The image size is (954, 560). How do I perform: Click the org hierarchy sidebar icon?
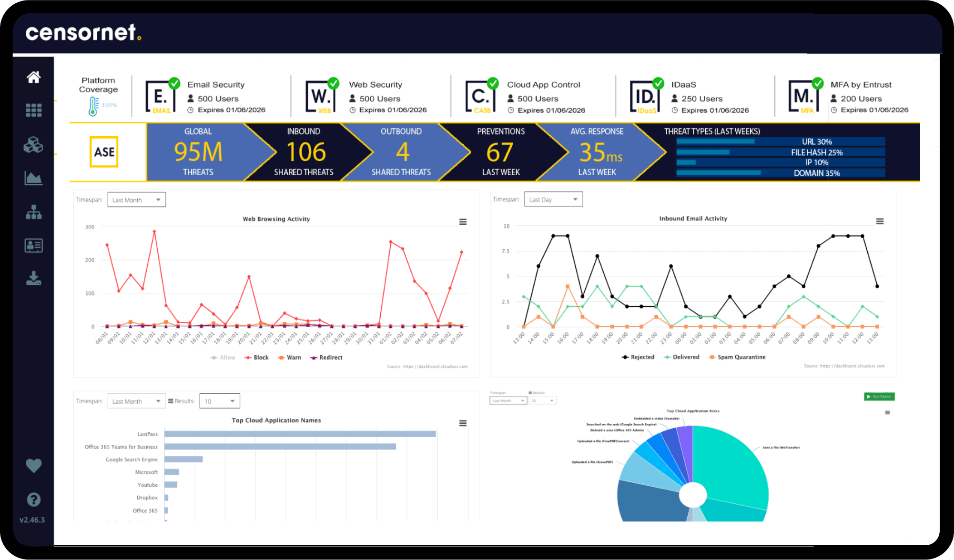[33, 212]
